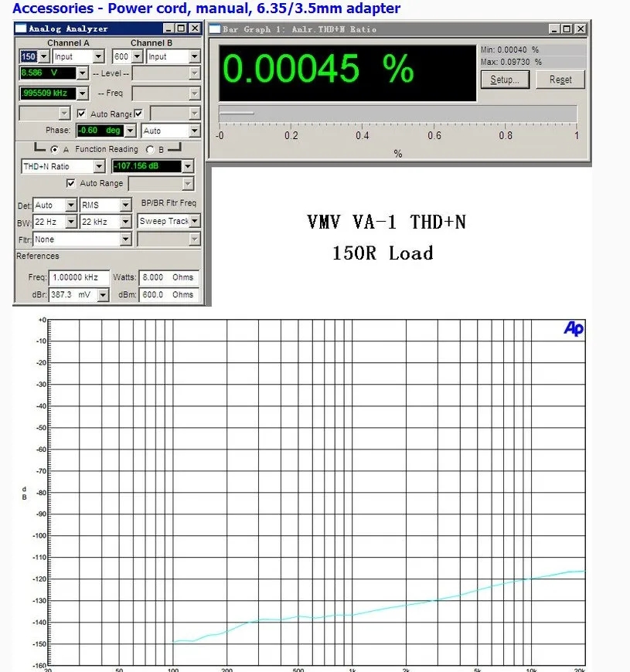Viewport: 630px width, 672px height.
Task: Click the Accessories power cord heading text
Action: tap(206, 8)
